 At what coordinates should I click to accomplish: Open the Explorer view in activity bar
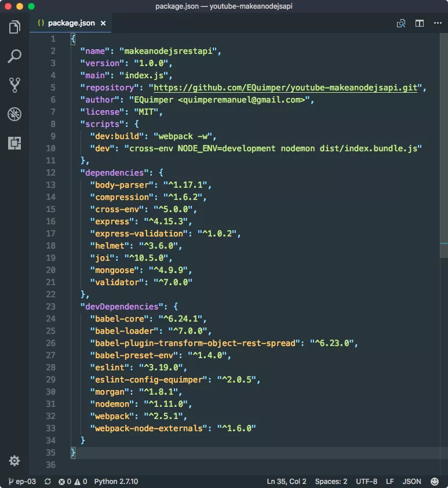tap(14, 27)
